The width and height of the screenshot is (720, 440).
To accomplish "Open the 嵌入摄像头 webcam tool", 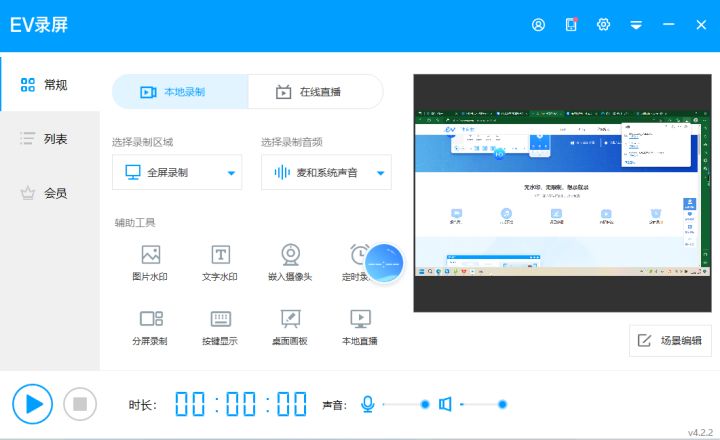I will tap(290, 263).
